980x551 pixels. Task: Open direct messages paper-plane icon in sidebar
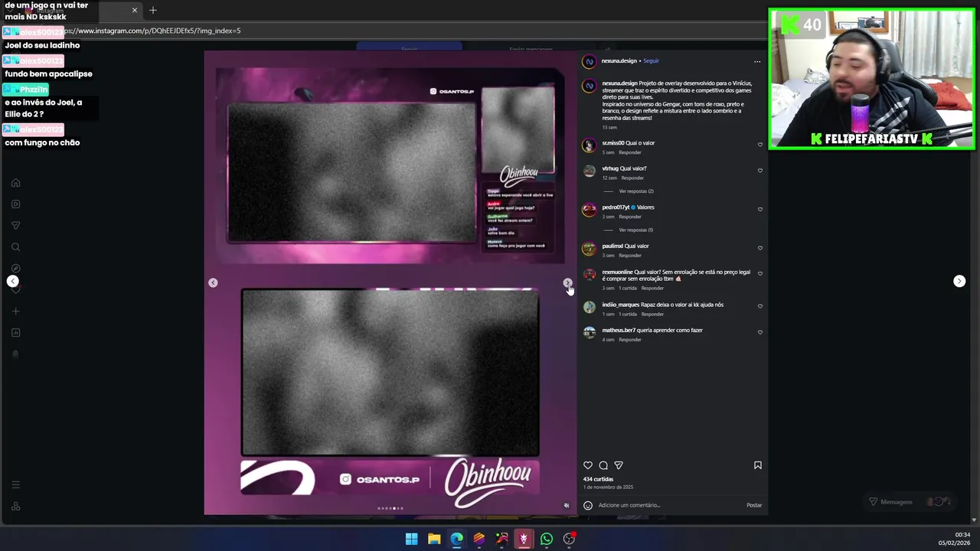tap(15, 226)
